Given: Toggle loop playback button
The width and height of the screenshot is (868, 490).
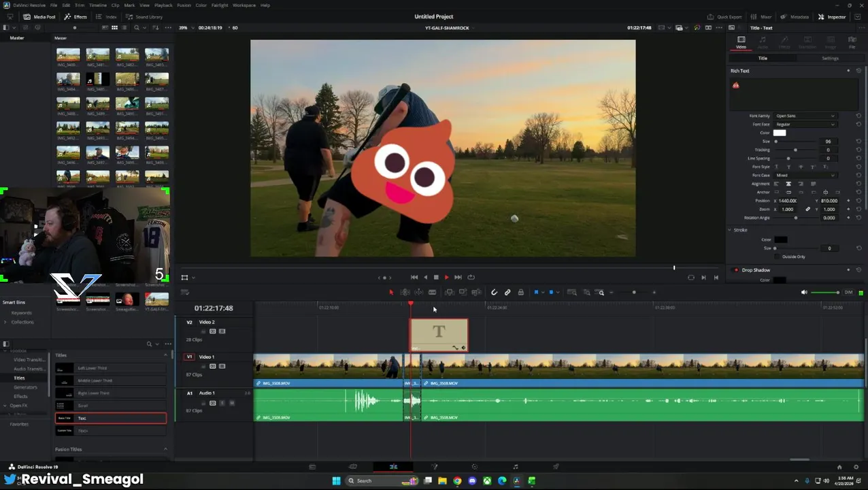Looking at the screenshot, I should coord(471,277).
